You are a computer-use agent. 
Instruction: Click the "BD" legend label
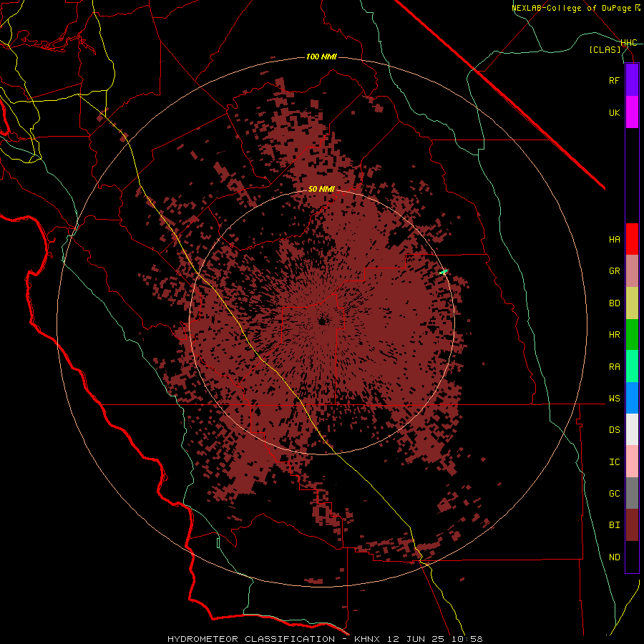click(x=614, y=303)
